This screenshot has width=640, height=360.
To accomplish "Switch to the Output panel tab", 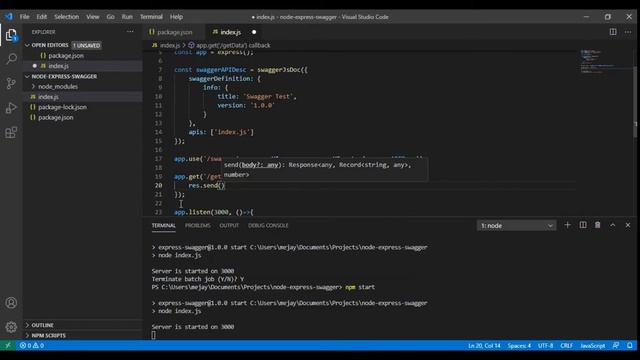I will point(229,225).
